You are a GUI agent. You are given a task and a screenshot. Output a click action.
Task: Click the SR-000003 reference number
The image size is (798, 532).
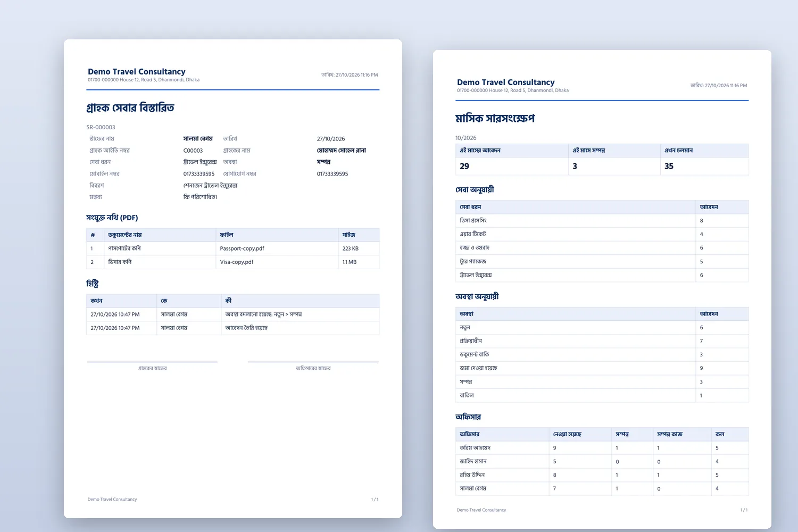coord(101,127)
